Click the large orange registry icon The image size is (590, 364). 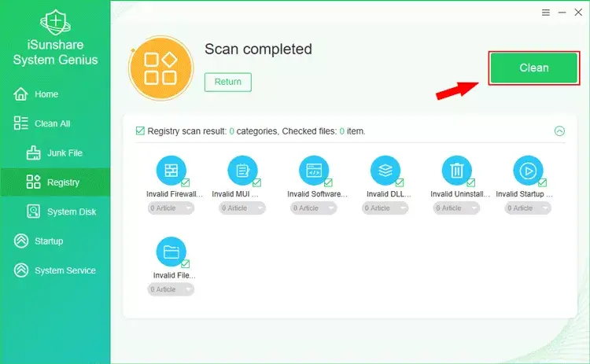pos(161,68)
